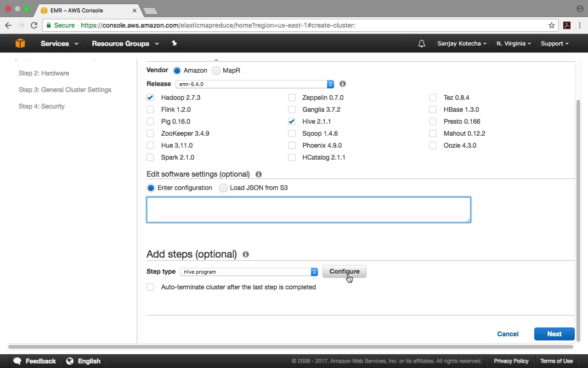Cancel cluster creation
The height and width of the screenshot is (368, 588).
[508, 334]
